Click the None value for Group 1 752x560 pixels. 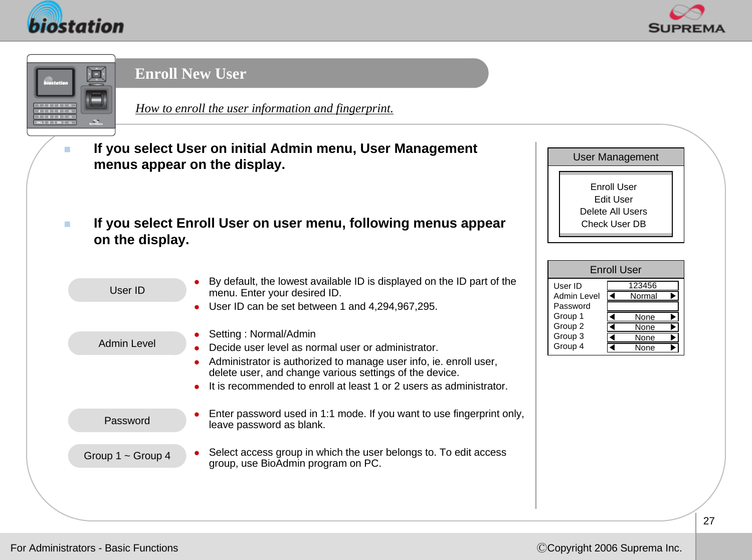(645, 317)
